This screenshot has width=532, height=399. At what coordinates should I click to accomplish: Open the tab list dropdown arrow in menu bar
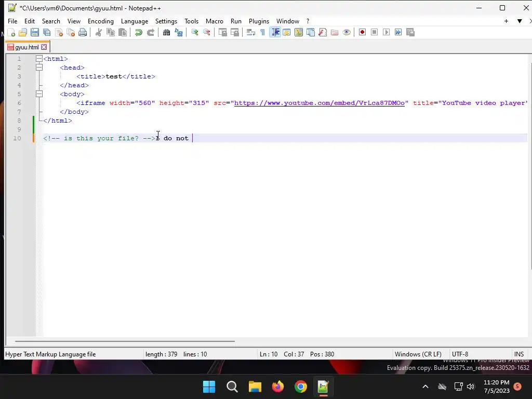(x=520, y=21)
